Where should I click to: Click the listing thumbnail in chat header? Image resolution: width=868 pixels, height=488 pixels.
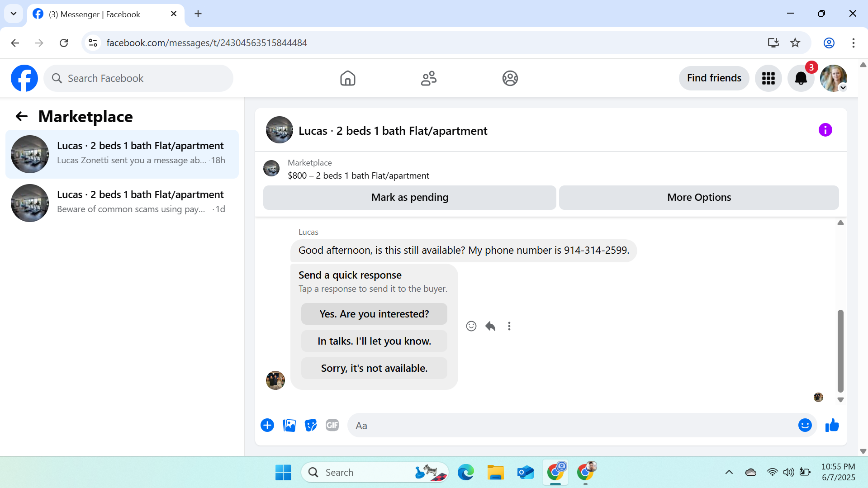point(279,130)
